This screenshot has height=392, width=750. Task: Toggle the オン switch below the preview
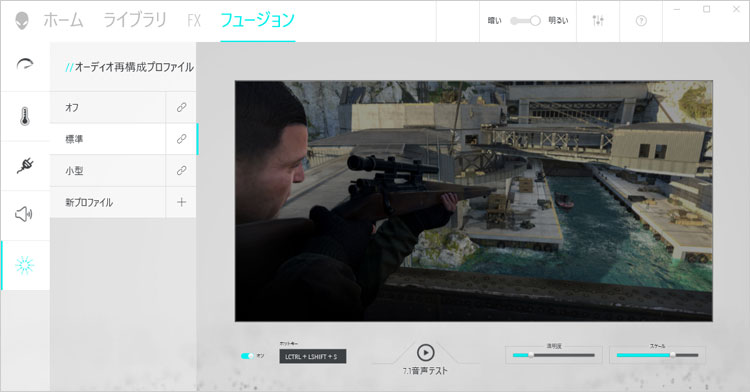247,356
